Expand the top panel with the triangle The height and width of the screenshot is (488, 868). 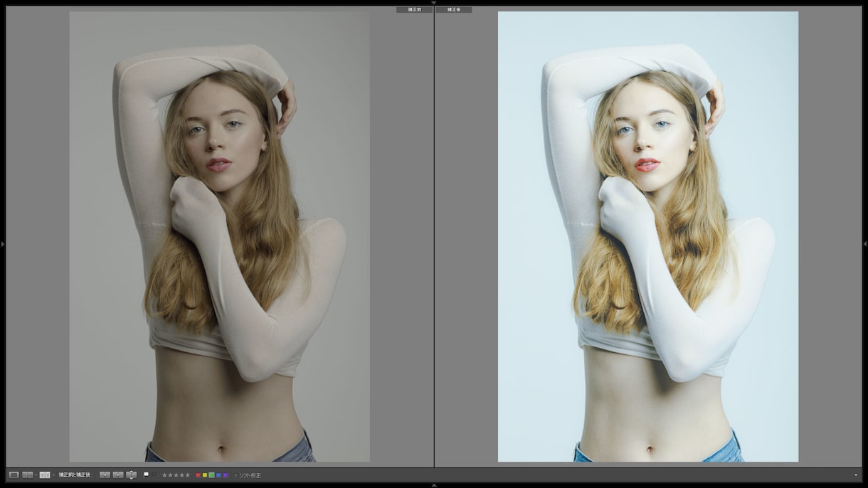point(434,3)
